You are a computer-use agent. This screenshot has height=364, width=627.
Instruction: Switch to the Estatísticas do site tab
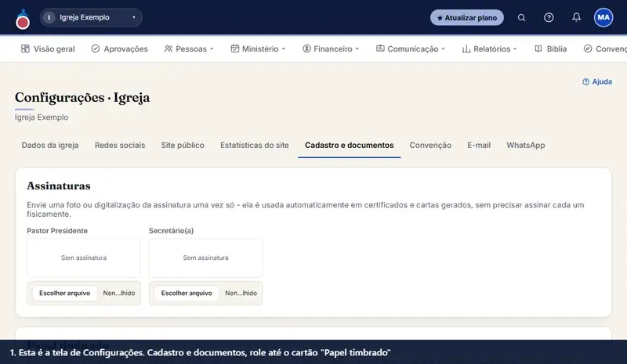(254, 146)
